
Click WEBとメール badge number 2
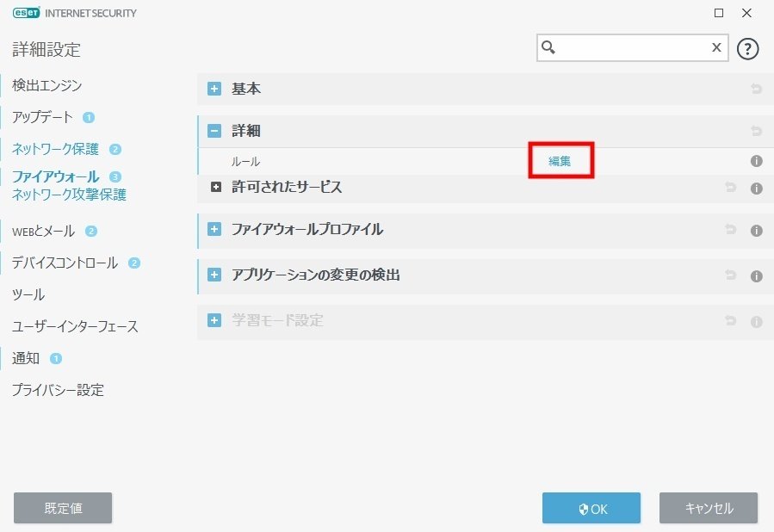(x=90, y=231)
